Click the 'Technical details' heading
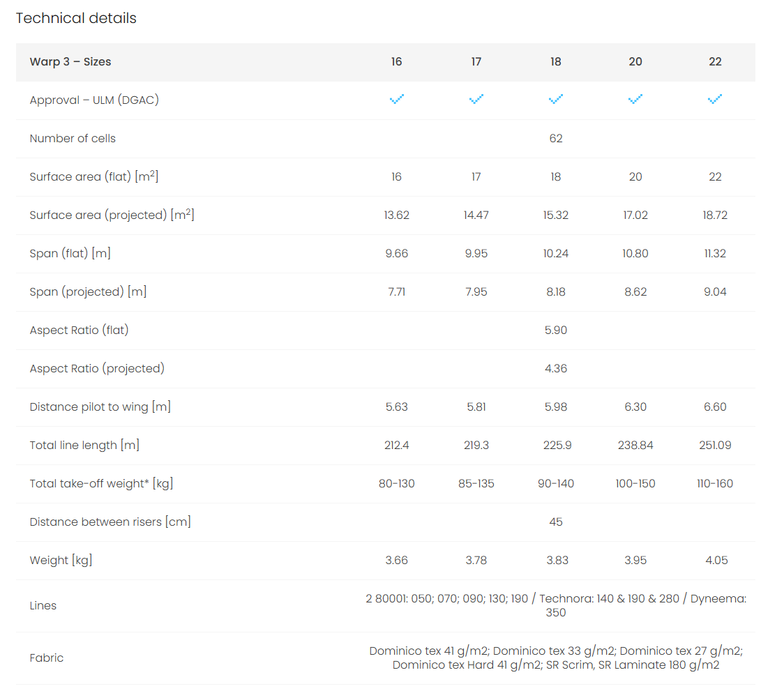 (x=76, y=18)
